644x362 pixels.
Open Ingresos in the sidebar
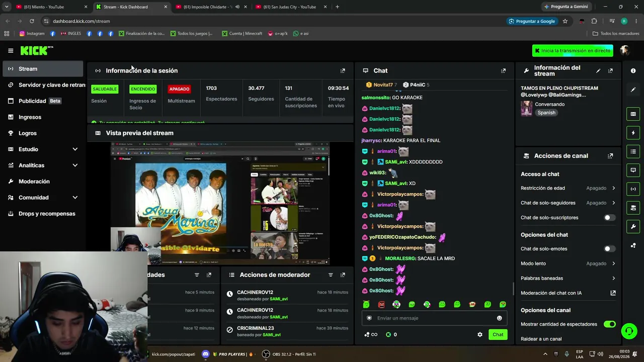pyautogui.click(x=43, y=117)
